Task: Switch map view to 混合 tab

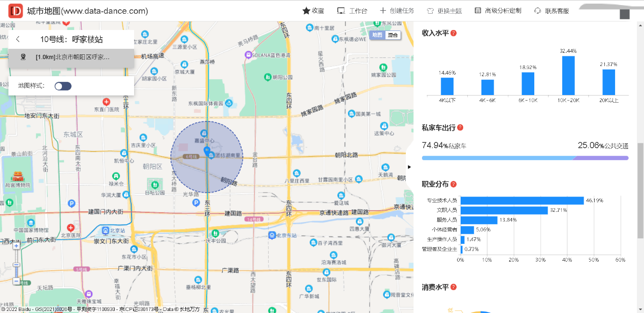Action: pyautogui.click(x=393, y=35)
